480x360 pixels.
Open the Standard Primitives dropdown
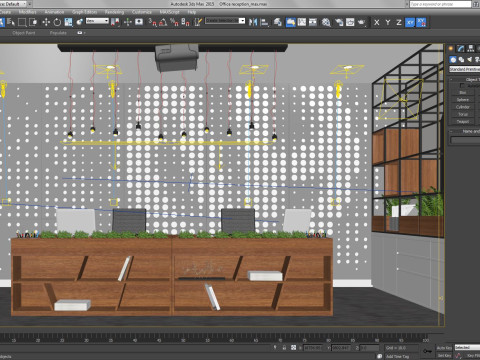pyautogui.click(x=464, y=69)
